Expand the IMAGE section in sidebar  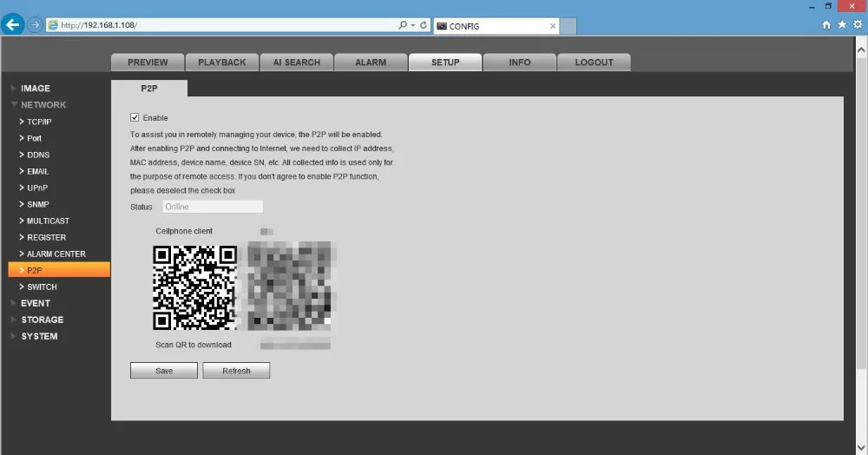tap(36, 89)
